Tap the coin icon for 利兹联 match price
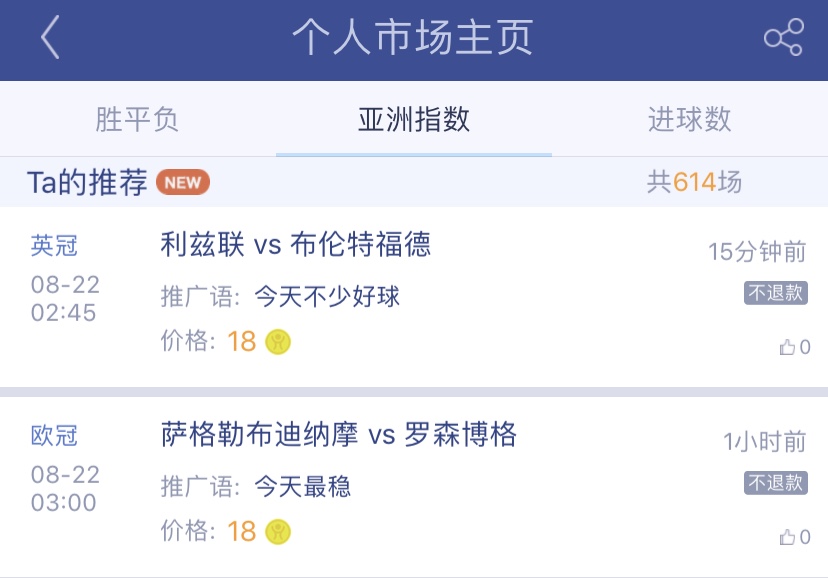This screenshot has width=828, height=578. 278,342
